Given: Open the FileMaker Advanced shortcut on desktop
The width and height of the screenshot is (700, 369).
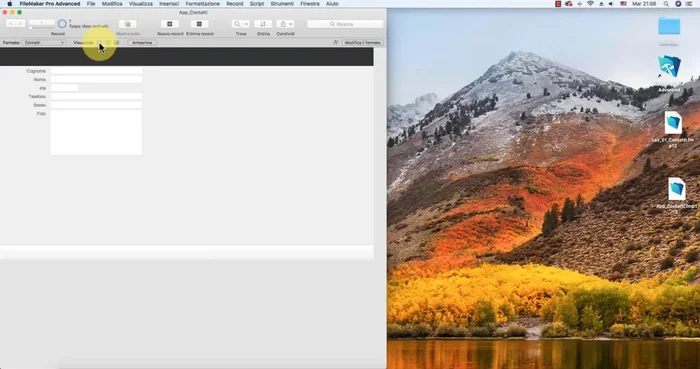Looking at the screenshot, I should [x=669, y=67].
